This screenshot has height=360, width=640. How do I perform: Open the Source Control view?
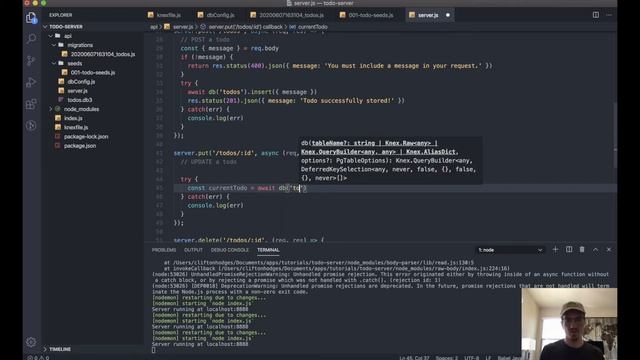point(31,60)
